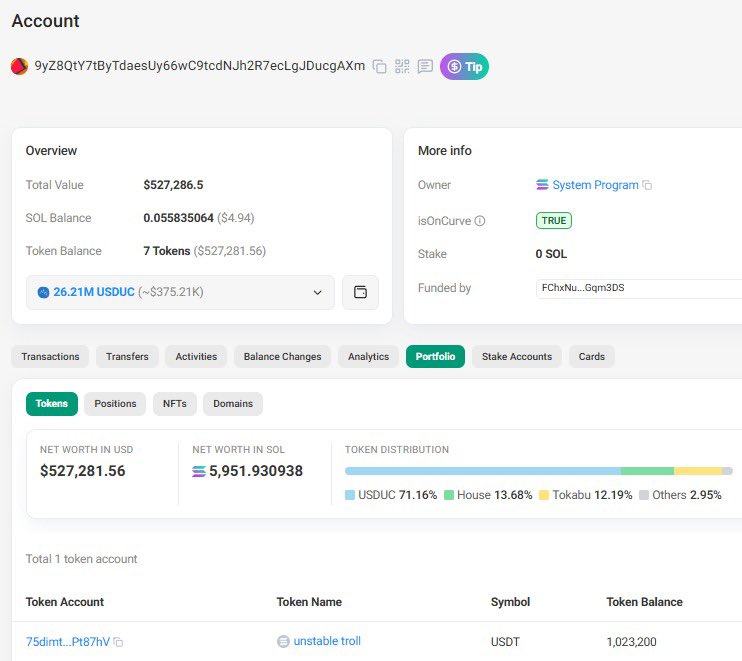Click the Token Account column header
This screenshot has width=742, height=661.
pos(65,602)
